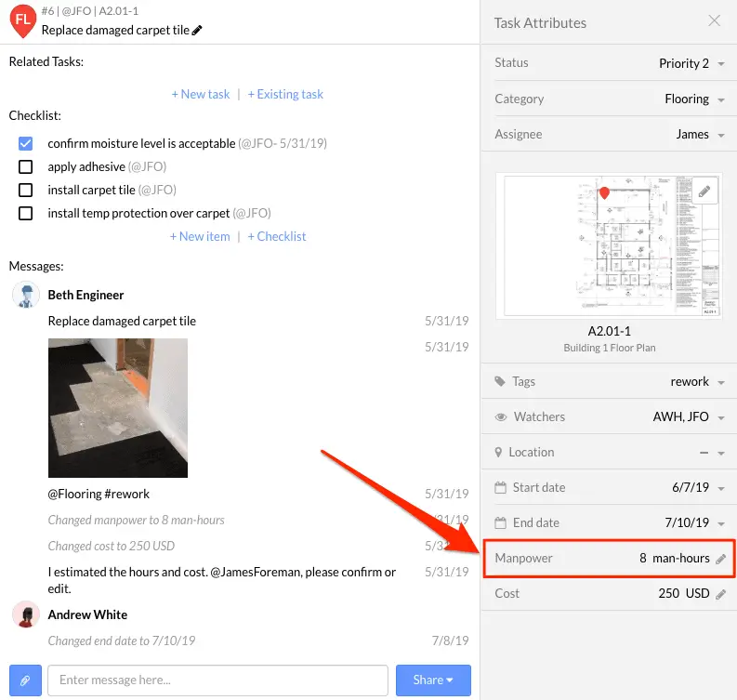Expand the Category Flooring dropdown

(694, 99)
